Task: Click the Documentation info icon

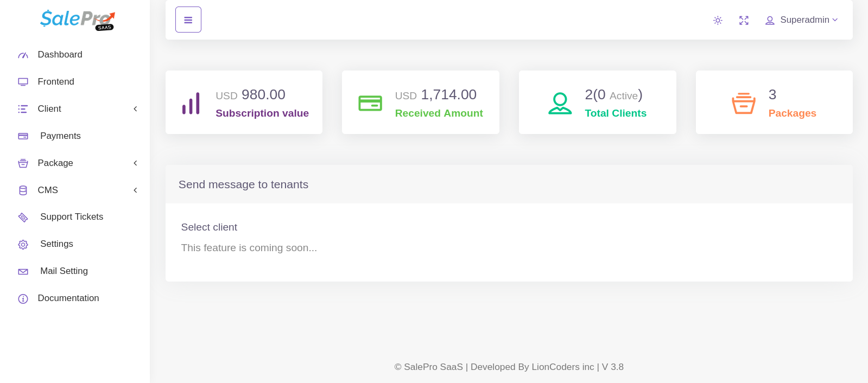Action: [23, 299]
